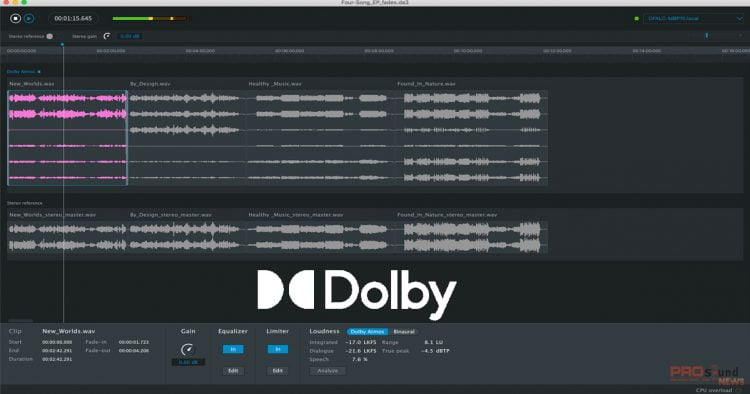
Task: Select the New_Worlds_stereo_master.wav clip
Action: click(67, 237)
